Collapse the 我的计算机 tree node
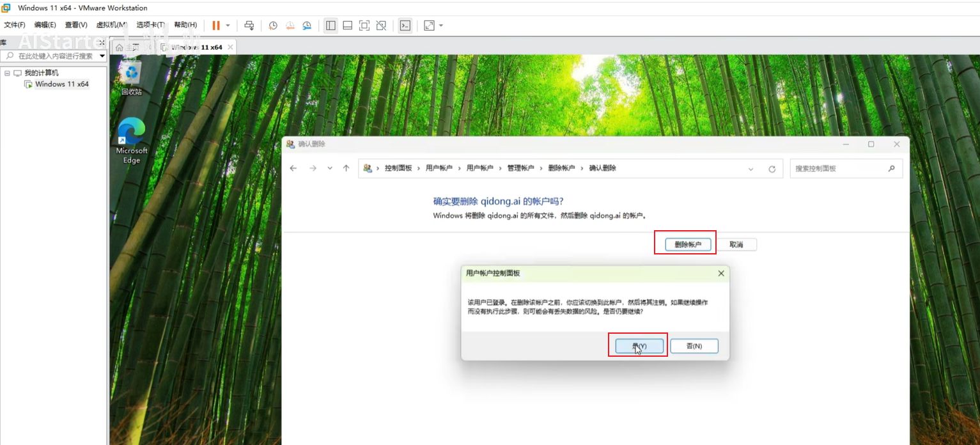Screen dimensions: 980x445 [x=7, y=73]
